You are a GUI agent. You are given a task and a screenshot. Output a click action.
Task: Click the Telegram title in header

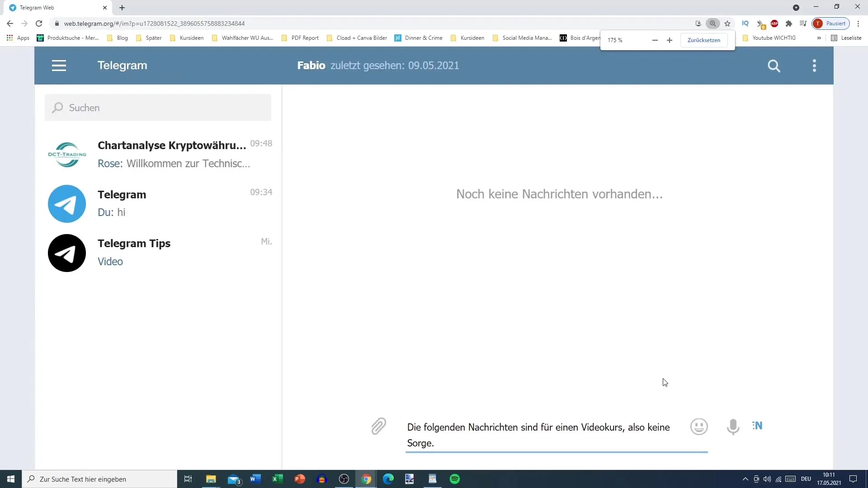pyautogui.click(x=122, y=66)
